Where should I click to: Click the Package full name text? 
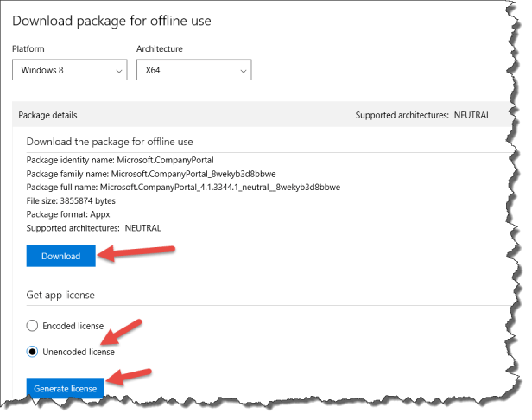(183, 187)
